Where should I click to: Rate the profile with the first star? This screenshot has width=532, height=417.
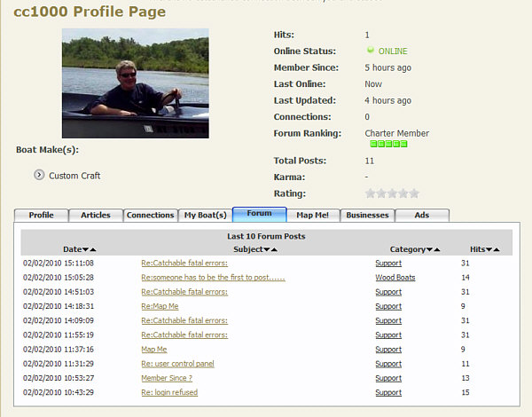(x=370, y=193)
